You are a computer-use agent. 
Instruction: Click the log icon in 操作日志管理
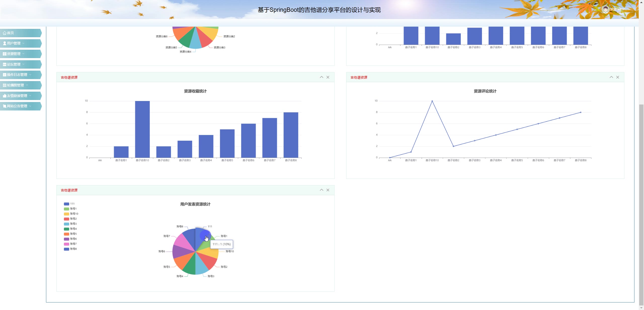point(5,75)
